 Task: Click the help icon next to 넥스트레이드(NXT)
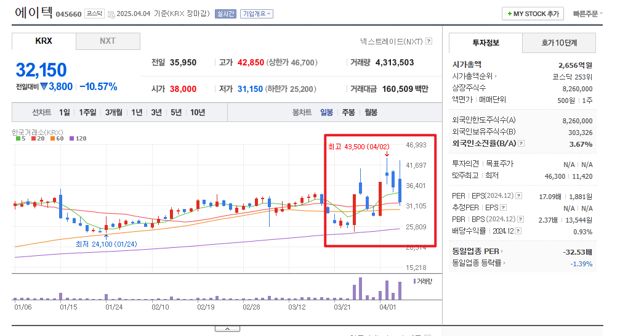(x=429, y=41)
